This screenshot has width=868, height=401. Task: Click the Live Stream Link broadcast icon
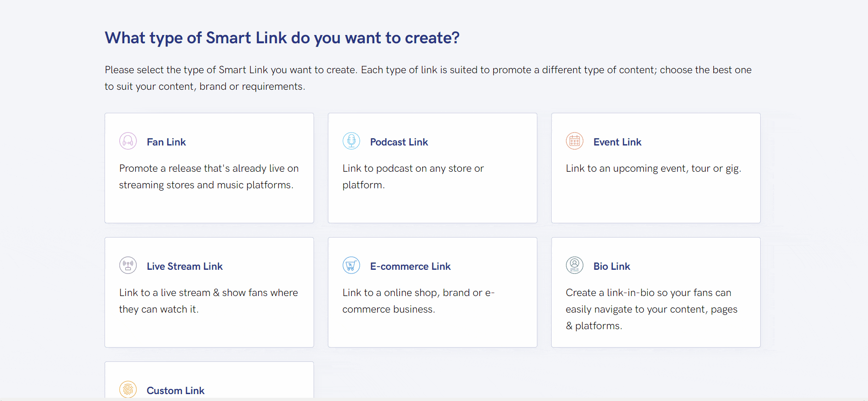click(128, 265)
